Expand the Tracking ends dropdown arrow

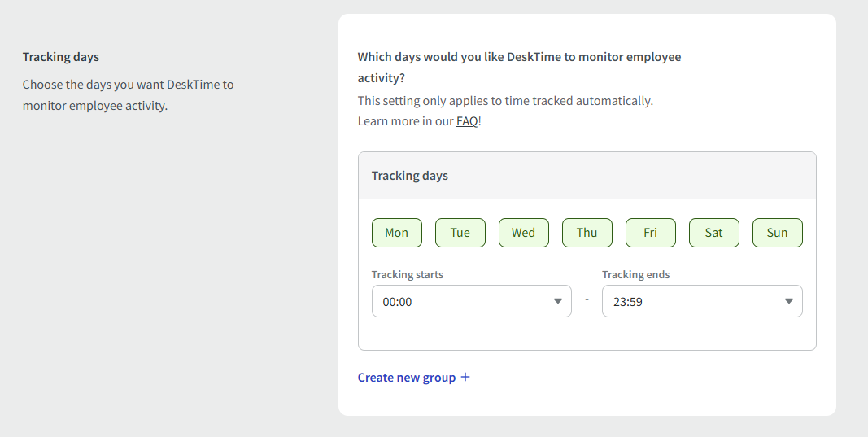(788, 301)
